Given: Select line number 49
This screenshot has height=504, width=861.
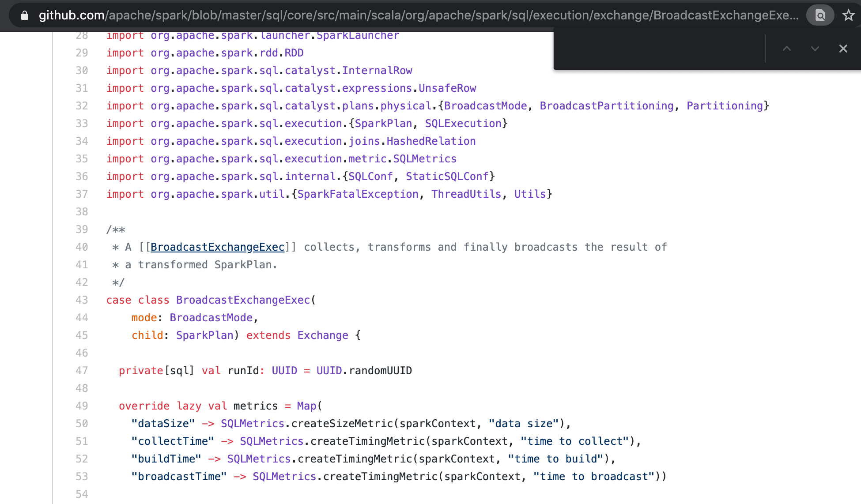Looking at the screenshot, I should click(82, 406).
